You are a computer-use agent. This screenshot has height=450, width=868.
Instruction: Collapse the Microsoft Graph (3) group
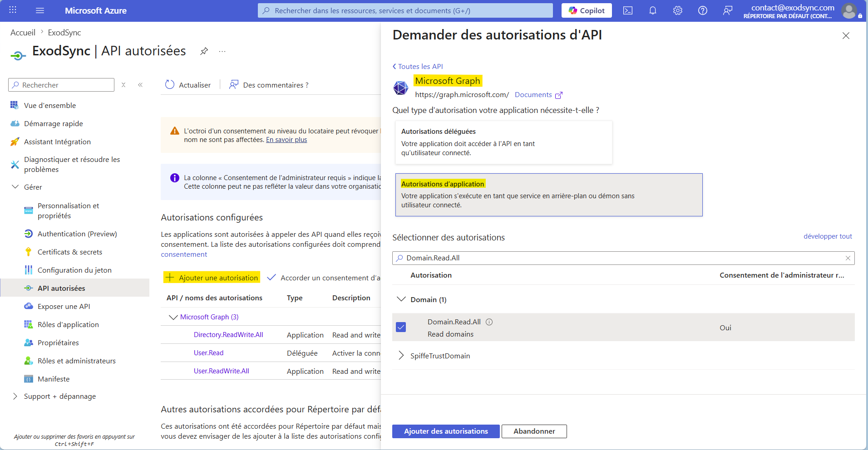point(173,317)
